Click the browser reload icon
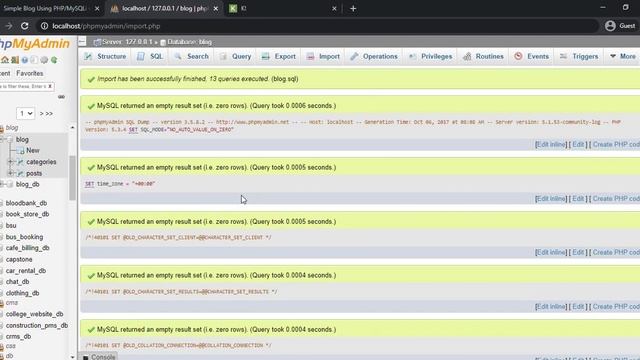This screenshot has width=640, height=360. 24,26
